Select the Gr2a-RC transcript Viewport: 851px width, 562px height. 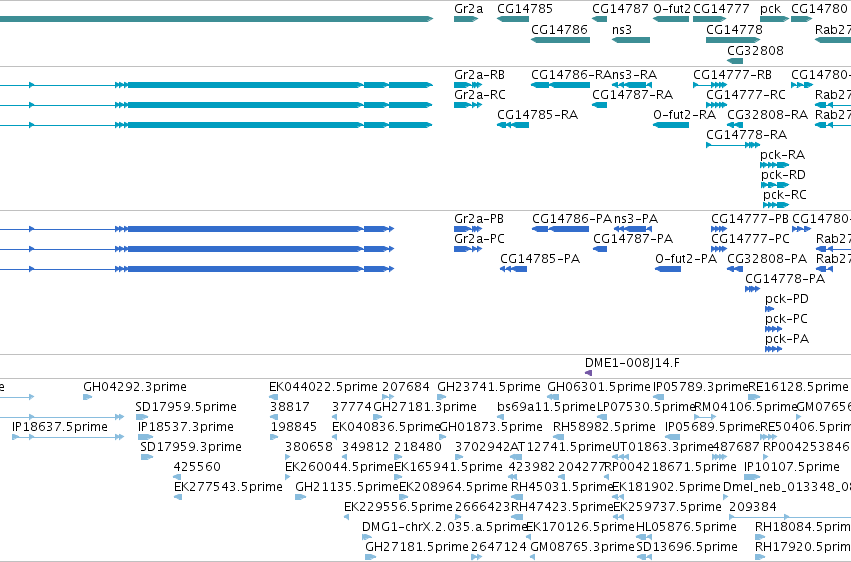468,105
